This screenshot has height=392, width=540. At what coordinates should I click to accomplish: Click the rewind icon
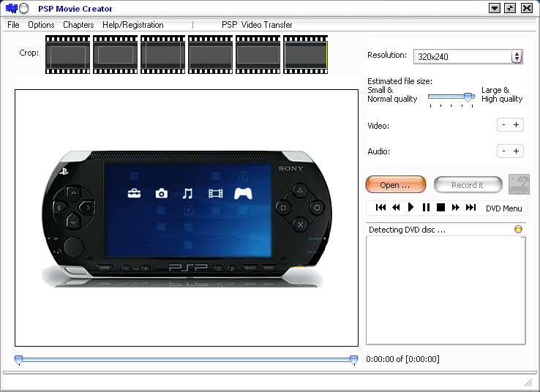396,208
